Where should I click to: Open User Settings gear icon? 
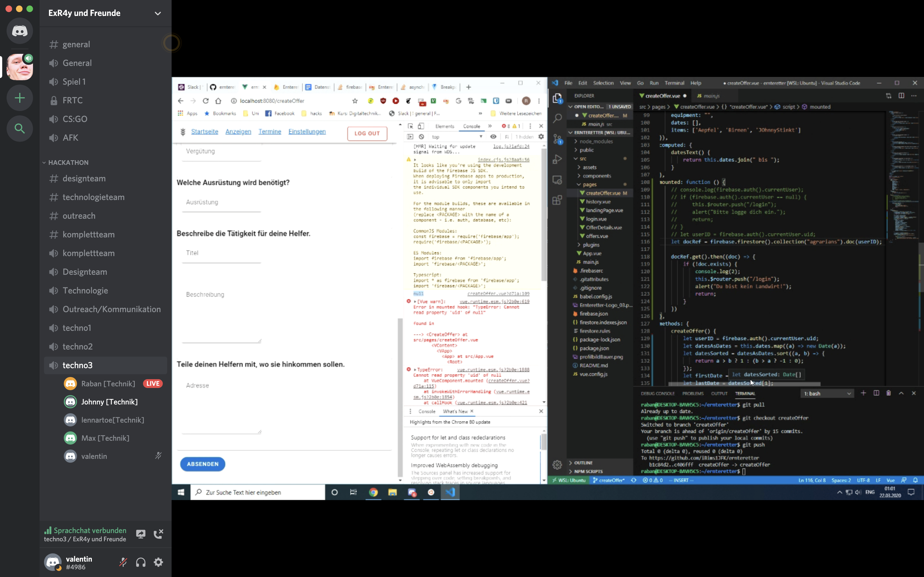point(158,562)
